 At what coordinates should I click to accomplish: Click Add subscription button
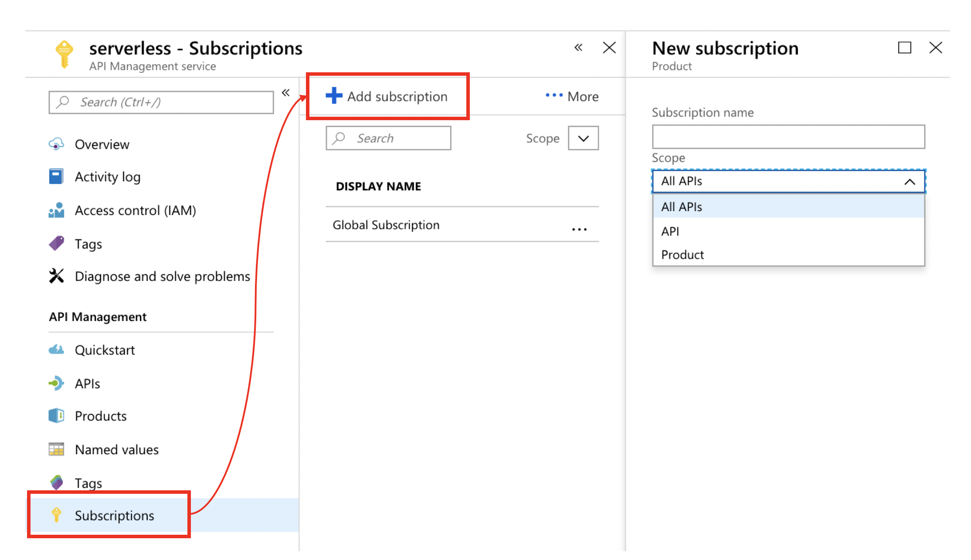[x=387, y=96]
